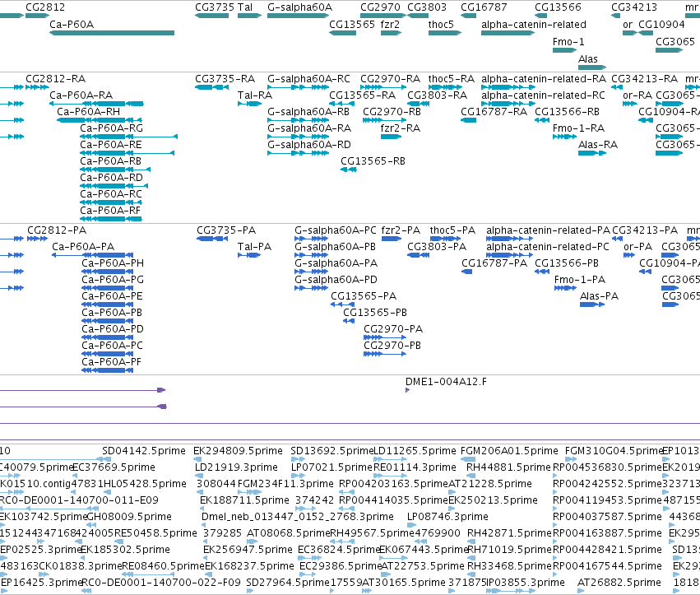Select transcript label CG13566-RB
700x595 pixels.
click(x=567, y=112)
